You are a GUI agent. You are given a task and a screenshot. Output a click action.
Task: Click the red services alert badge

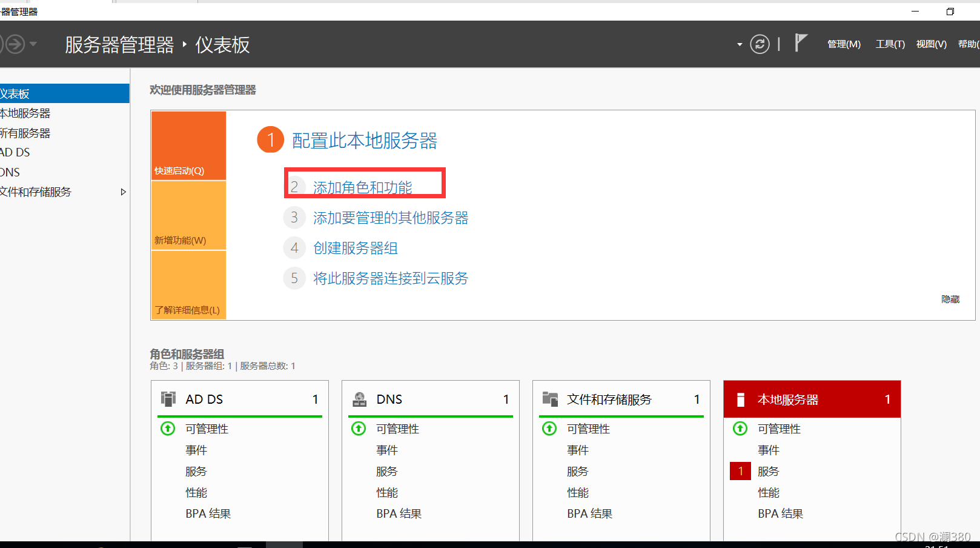(740, 471)
